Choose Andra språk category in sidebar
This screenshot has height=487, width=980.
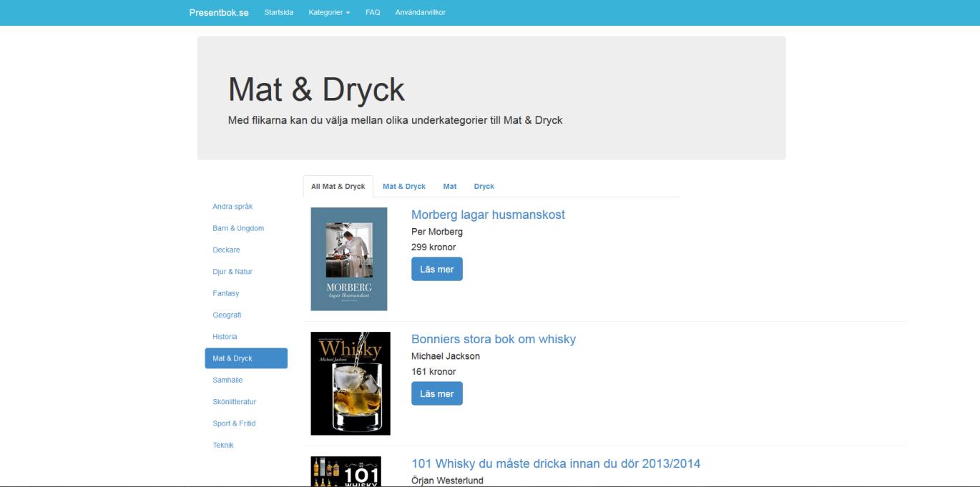point(232,207)
